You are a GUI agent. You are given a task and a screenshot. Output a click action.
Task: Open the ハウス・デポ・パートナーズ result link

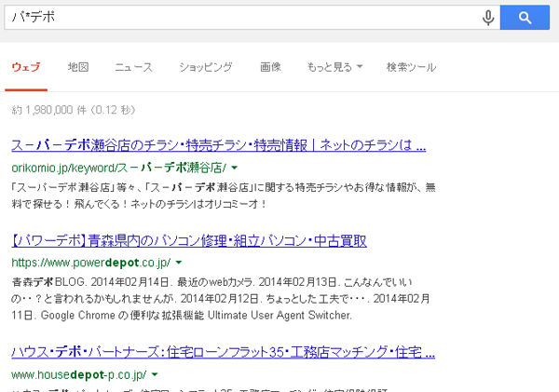224,352
